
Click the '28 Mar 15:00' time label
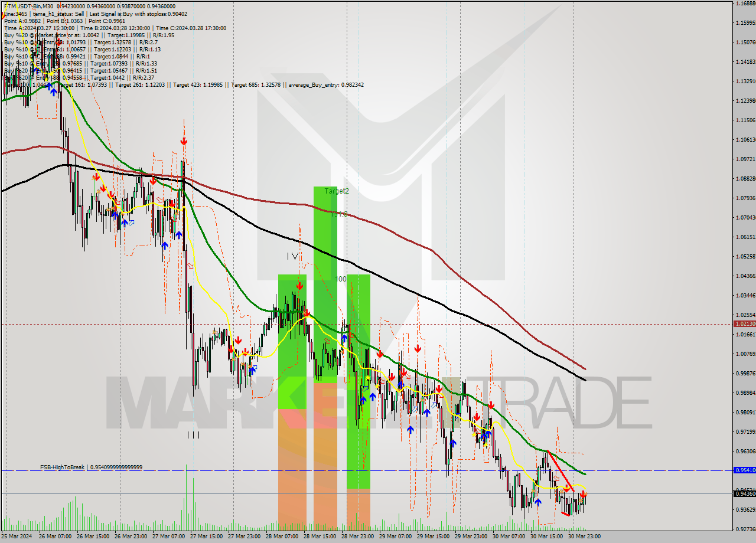pyautogui.click(x=320, y=537)
